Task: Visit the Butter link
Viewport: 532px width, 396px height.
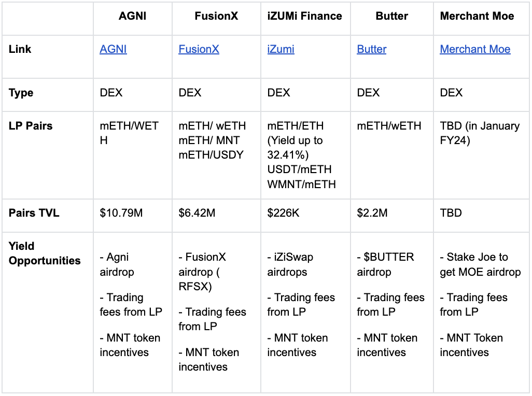Action: tap(371, 49)
